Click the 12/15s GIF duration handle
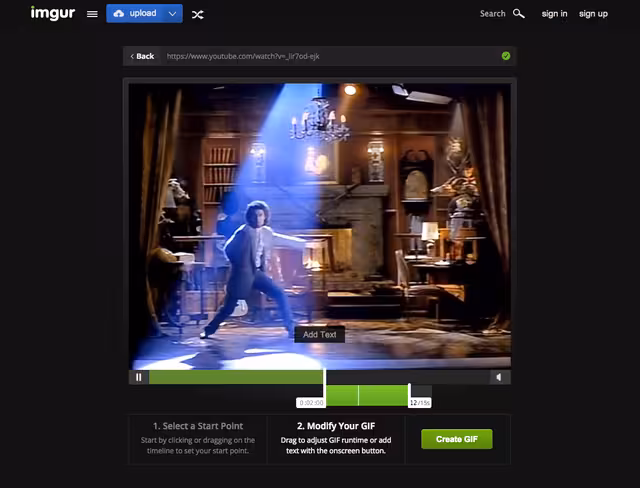This screenshot has height=488, width=640. [x=420, y=403]
